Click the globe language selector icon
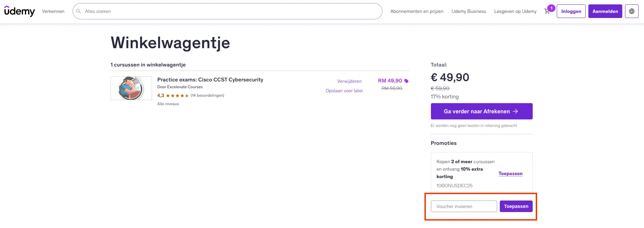Image resolution: width=644 pixels, height=228 pixels. point(632,11)
